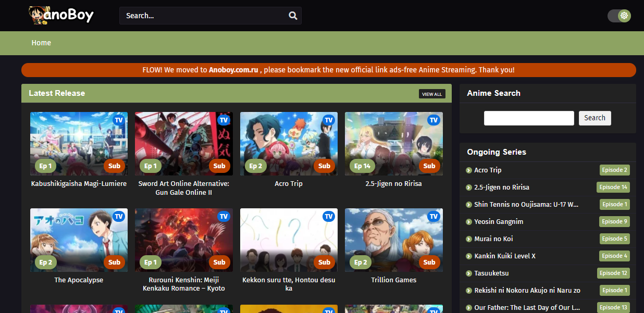
Task: Click Ep 1 badge on Kabushikigaisha Magi-Lumiere
Action: tap(46, 166)
